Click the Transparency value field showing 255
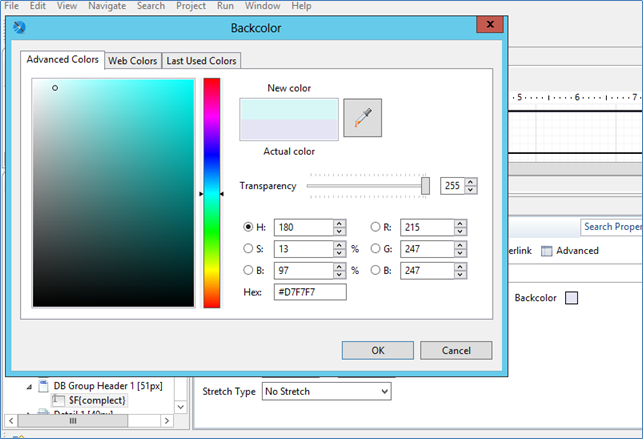Viewport: 643px width, 439px height. click(x=452, y=186)
